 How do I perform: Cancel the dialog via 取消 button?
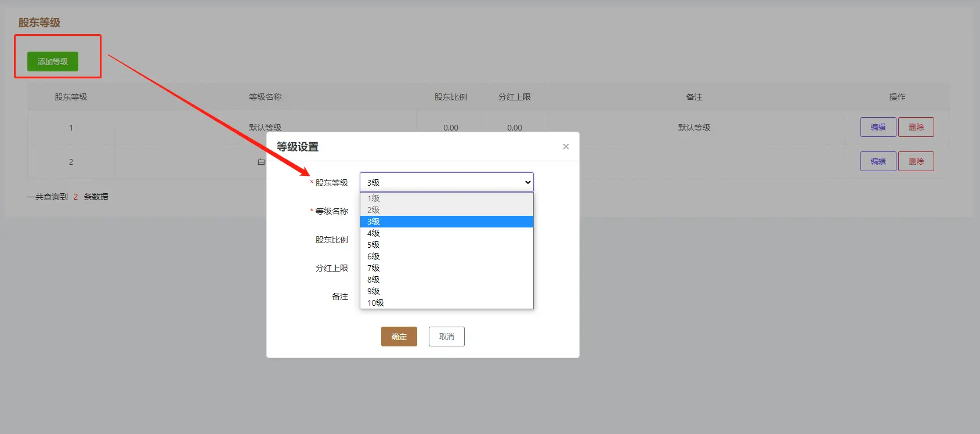pyautogui.click(x=446, y=337)
